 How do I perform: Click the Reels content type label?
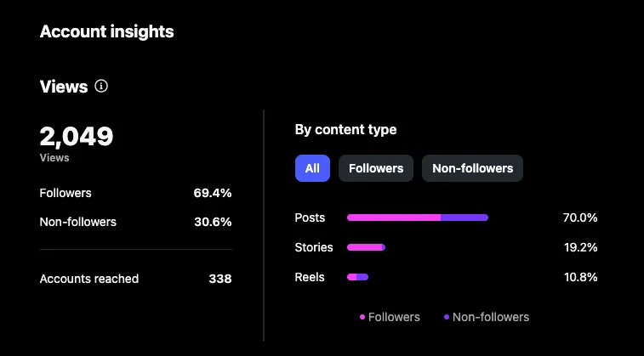tap(310, 277)
